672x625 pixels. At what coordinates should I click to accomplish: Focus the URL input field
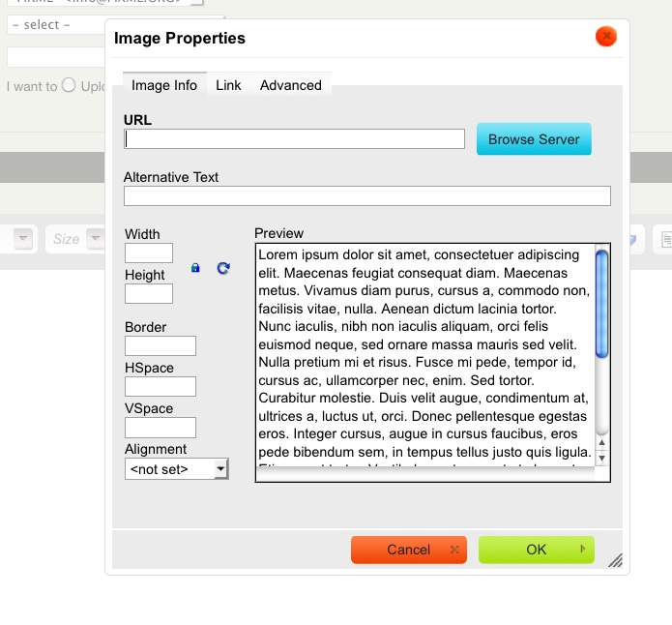[x=295, y=139]
